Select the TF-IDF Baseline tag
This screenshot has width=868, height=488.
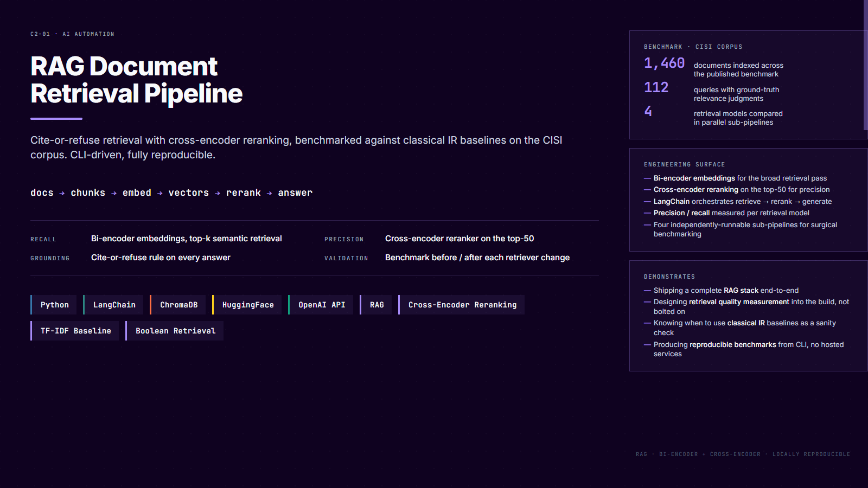click(75, 331)
